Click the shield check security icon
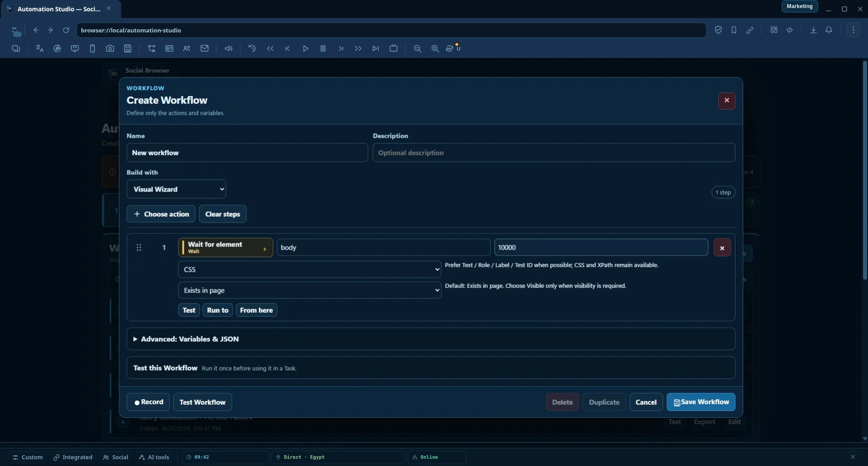868x466 pixels. (x=718, y=30)
